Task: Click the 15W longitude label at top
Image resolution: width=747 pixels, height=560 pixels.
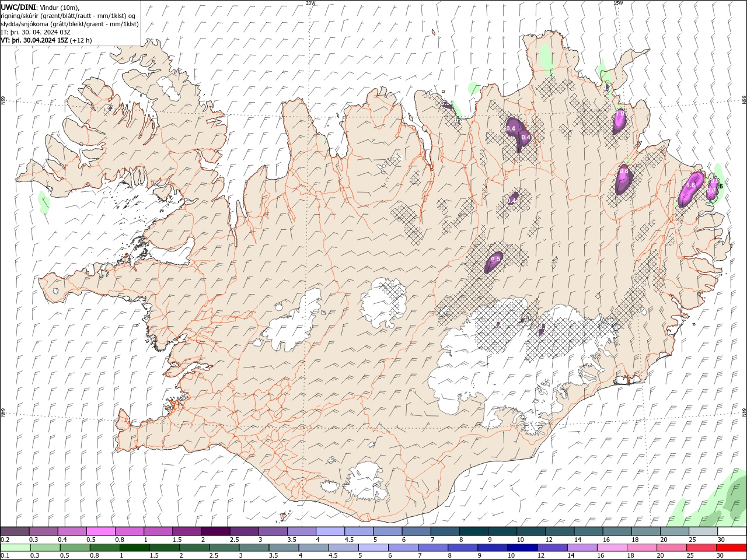Action: tap(618, 3)
